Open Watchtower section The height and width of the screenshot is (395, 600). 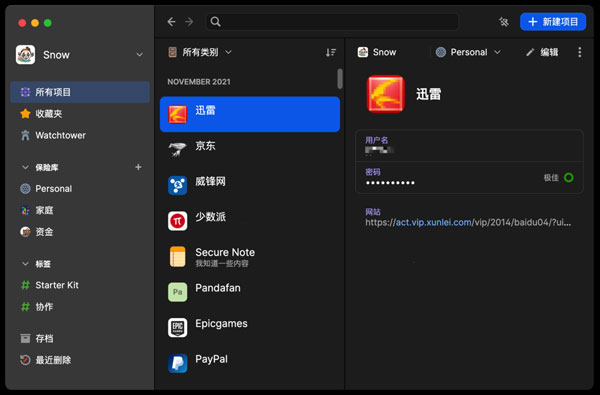(80, 135)
